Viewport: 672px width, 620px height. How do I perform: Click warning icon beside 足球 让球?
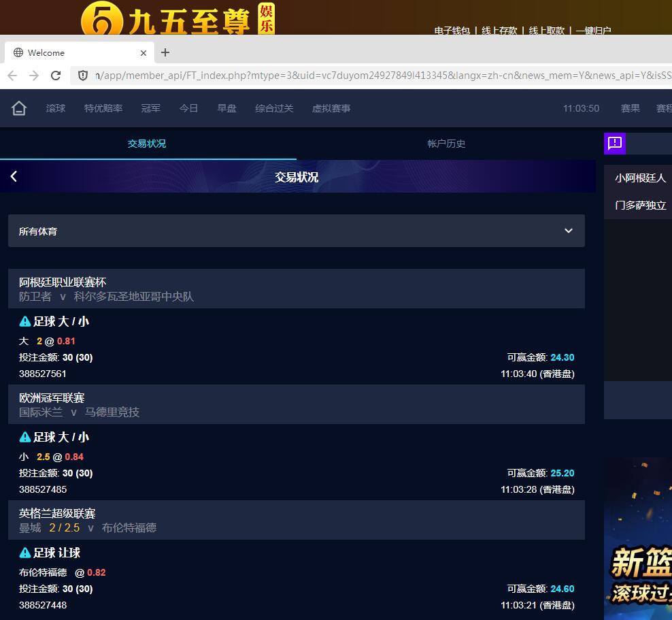(25, 553)
